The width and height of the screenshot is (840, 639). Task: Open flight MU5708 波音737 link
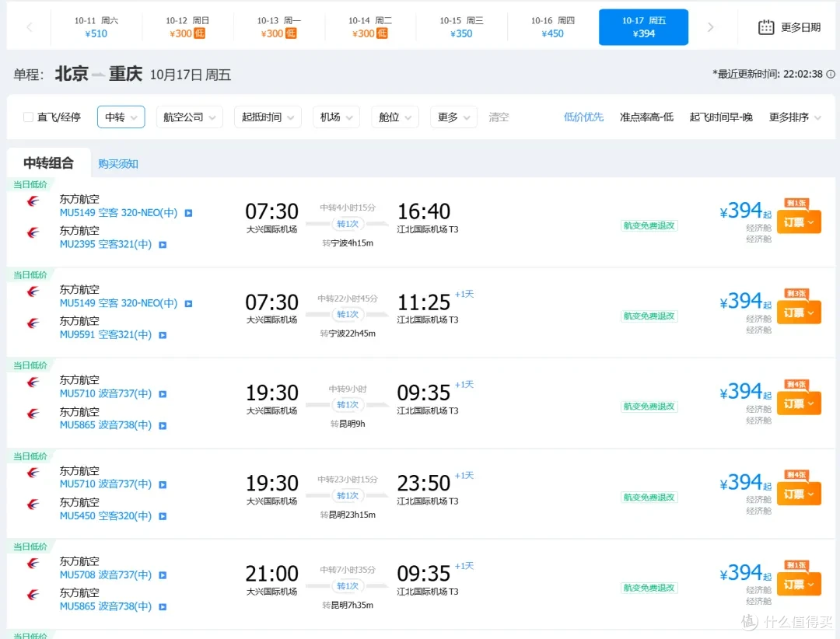[106, 575]
